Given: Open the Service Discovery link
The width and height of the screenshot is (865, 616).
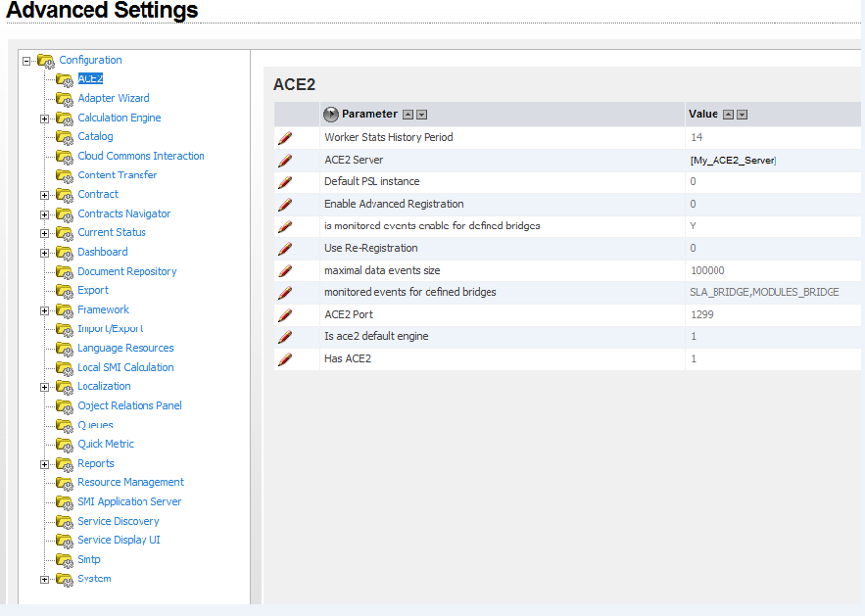Looking at the screenshot, I should [119, 521].
